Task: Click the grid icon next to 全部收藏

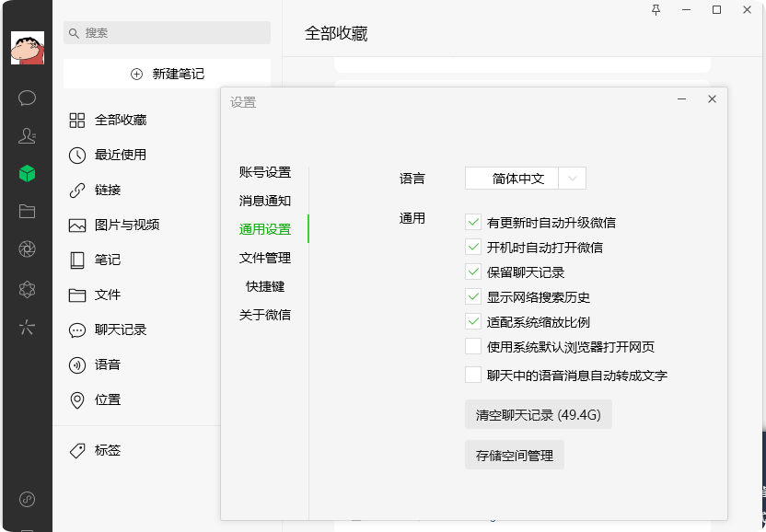Action: (x=77, y=121)
